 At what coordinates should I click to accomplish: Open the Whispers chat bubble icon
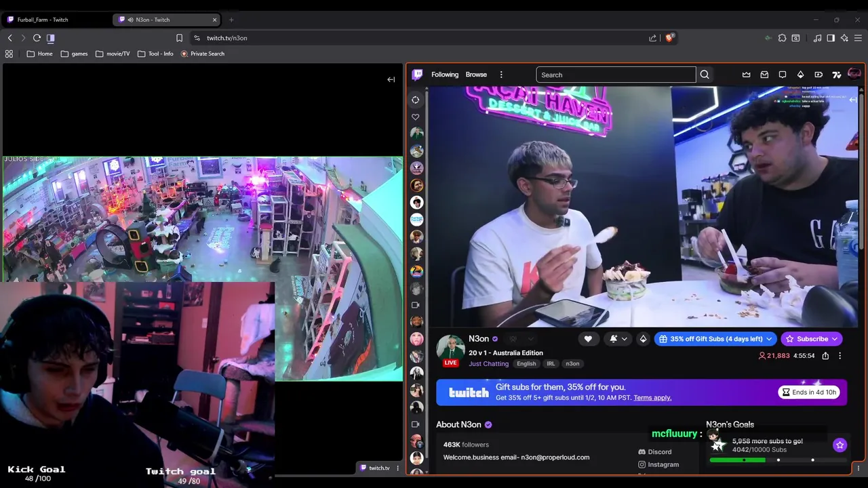(x=783, y=75)
